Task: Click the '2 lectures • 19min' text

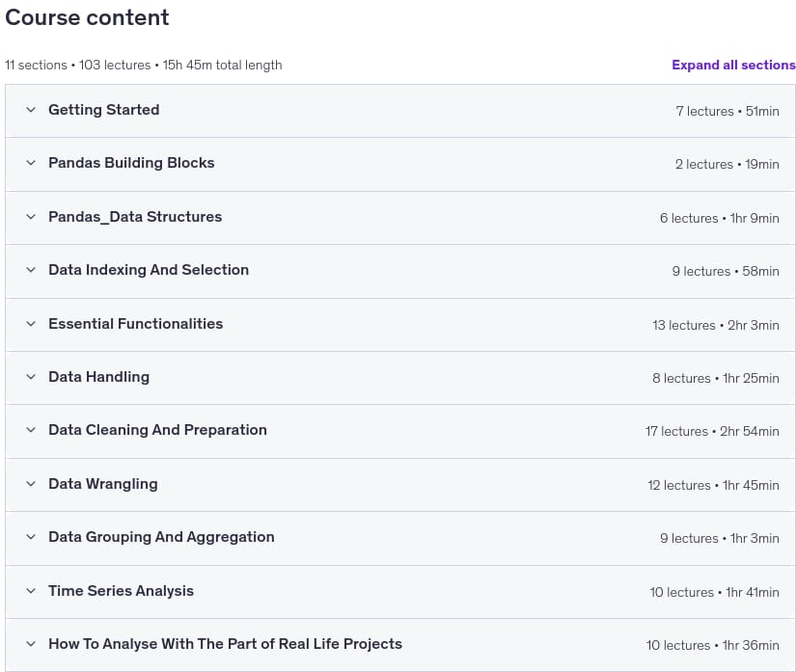Action: tap(727, 164)
